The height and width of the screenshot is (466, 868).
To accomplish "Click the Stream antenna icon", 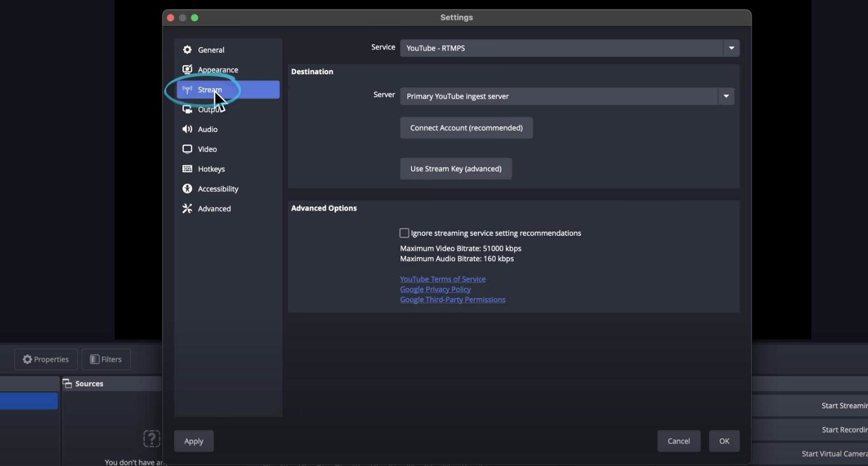I will tap(187, 90).
